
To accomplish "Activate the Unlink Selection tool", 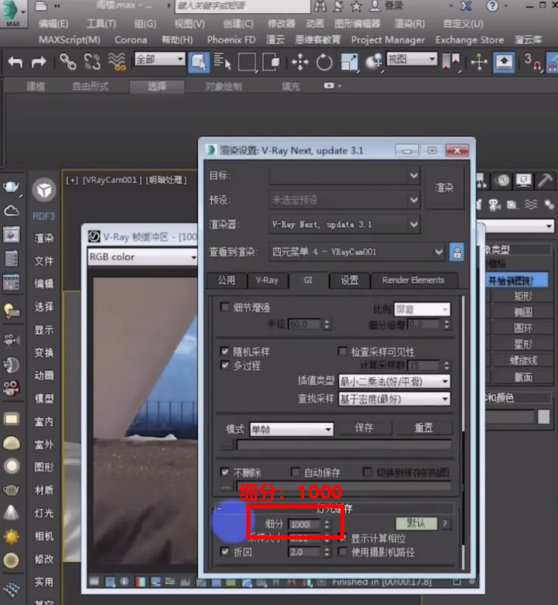I will click(92, 62).
